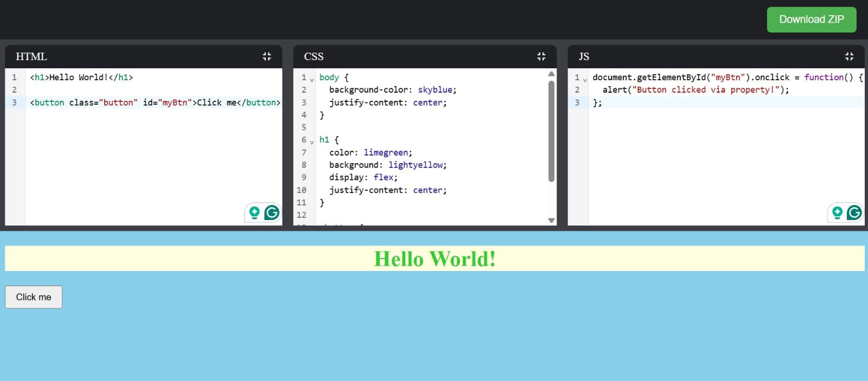Click Grammarly lightbulb suggestion in JS editor

[837, 212]
